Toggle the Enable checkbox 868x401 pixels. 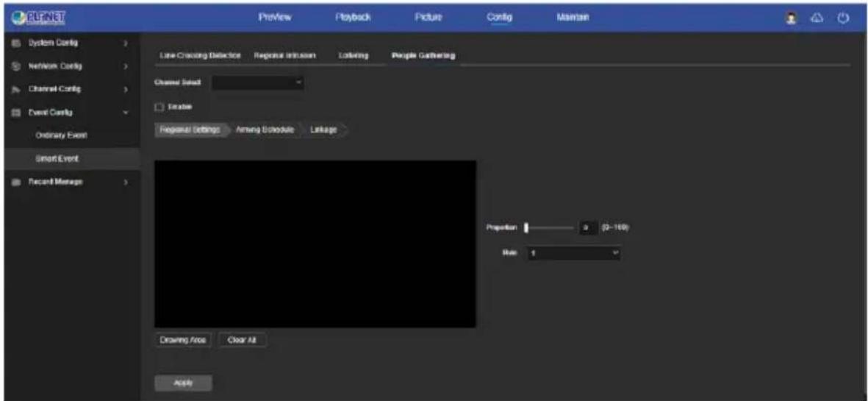[158, 107]
